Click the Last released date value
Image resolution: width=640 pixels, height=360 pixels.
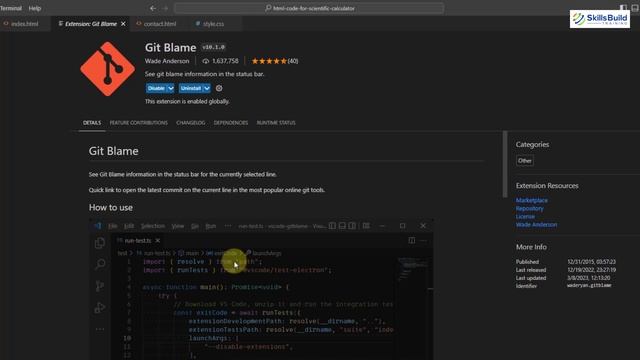(x=591, y=270)
